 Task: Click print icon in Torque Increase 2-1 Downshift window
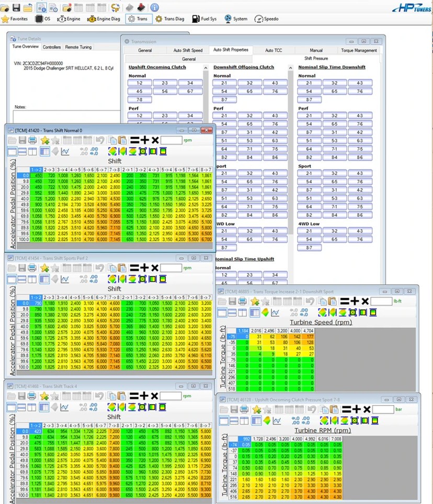coord(243,301)
